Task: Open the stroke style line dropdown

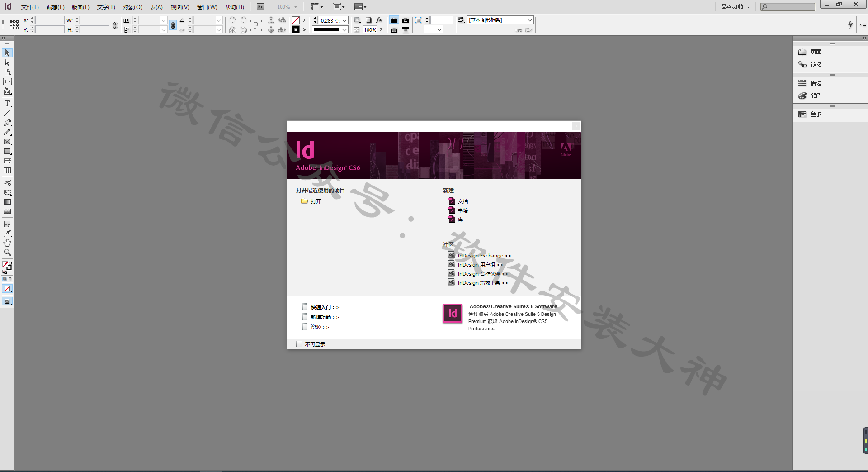Action: [x=344, y=30]
